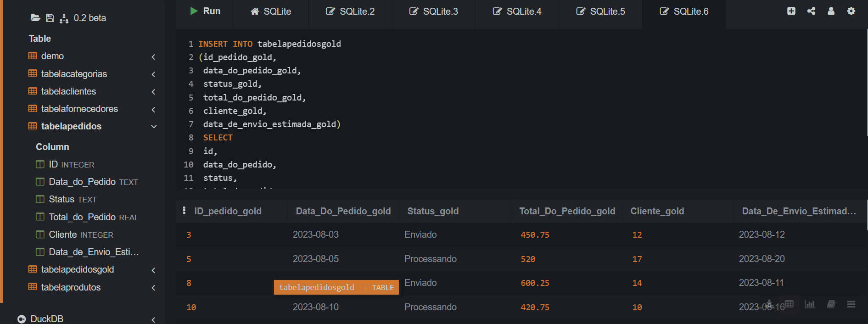The width and height of the screenshot is (868, 324).
Task: Add a new tab with plus icon
Action: click(791, 11)
